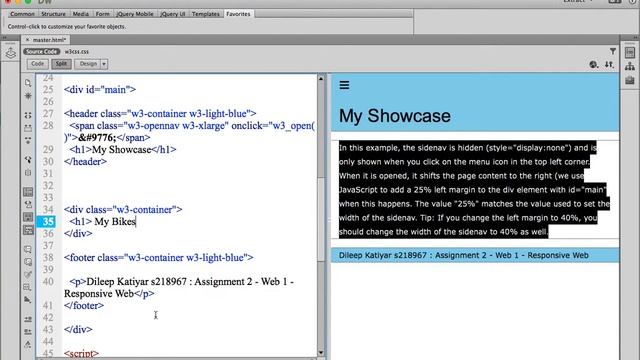Click the selected paragraph text in Design view
Image resolution: width=640 pixels, height=360 pixels.
pos(474,190)
